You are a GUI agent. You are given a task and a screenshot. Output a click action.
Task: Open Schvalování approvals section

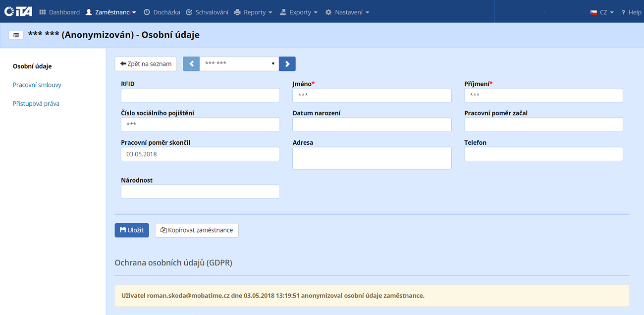tap(207, 12)
